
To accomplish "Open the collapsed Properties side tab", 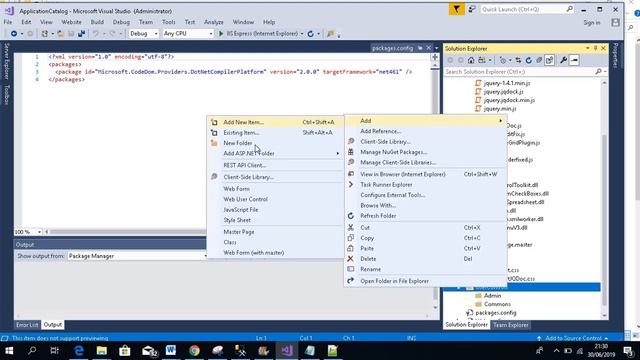I will (616, 55).
